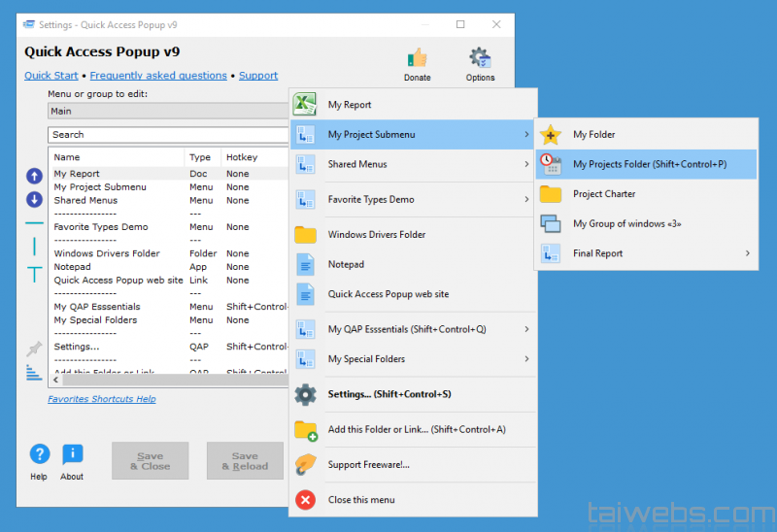The height and width of the screenshot is (532, 777).
Task: Select Project Charter menu entry
Action: (604, 194)
